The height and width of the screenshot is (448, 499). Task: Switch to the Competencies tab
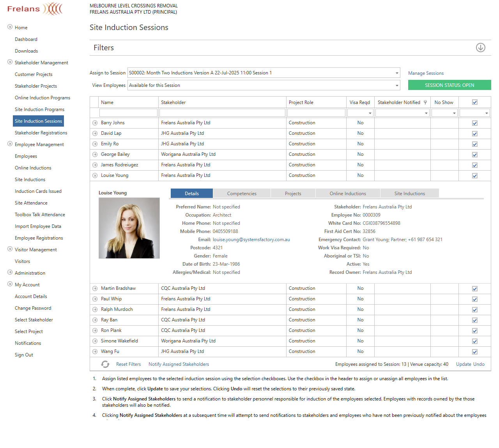coord(242,194)
